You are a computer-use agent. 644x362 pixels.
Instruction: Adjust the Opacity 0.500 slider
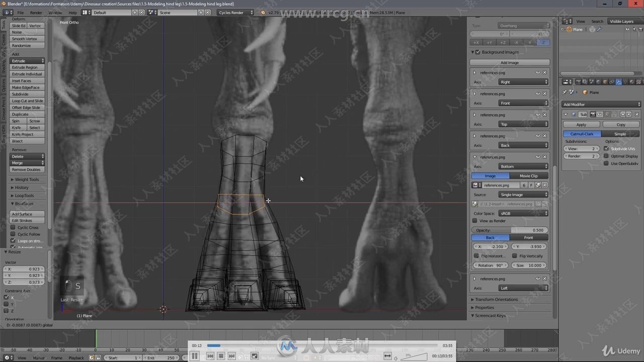tap(510, 230)
